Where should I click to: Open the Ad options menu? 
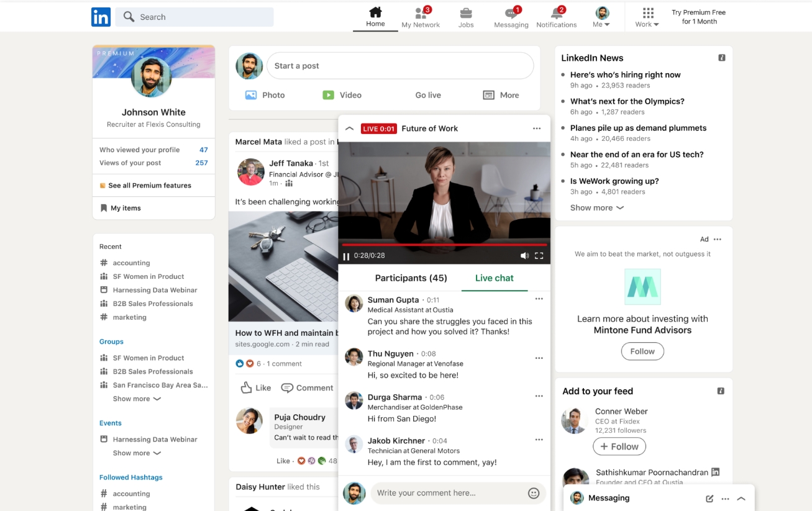[718, 239]
